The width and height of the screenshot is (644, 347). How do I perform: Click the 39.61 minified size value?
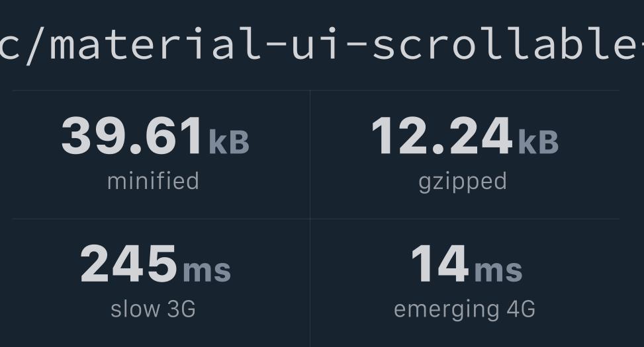point(132,136)
